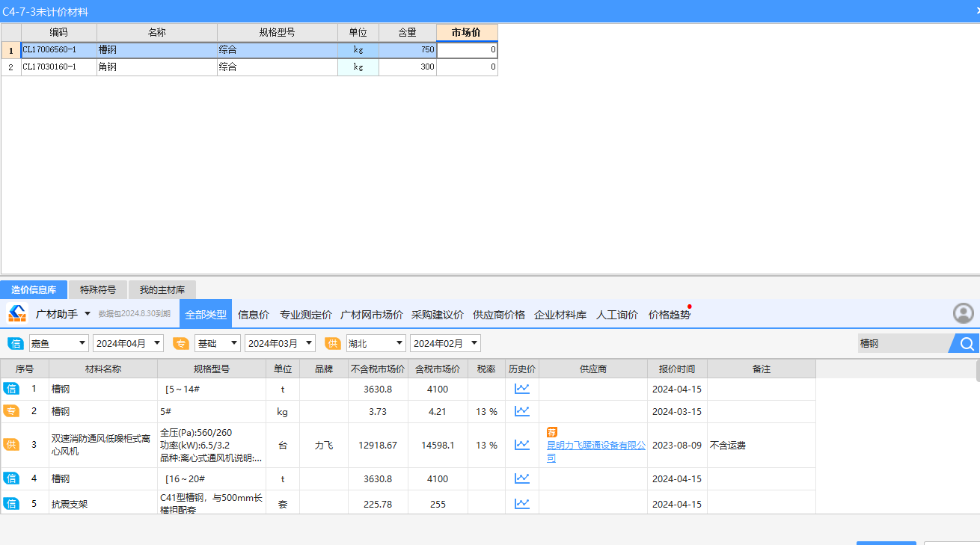Click the 信 badge on row 1
Screen dimensions: 980x545
[x=11, y=389]
